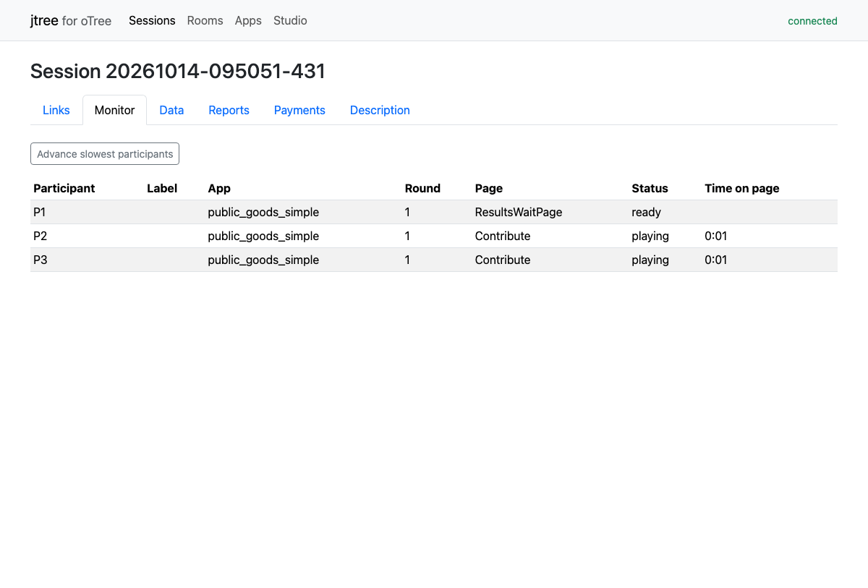
Task: Open the Apps navigation item
Action: pos(248,20)
